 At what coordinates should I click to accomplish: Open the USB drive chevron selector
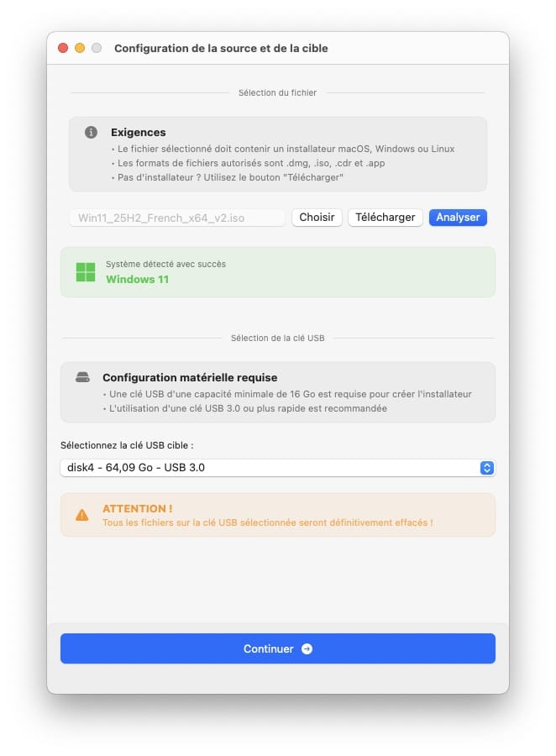pyautogui.click(x=486, y=468)
